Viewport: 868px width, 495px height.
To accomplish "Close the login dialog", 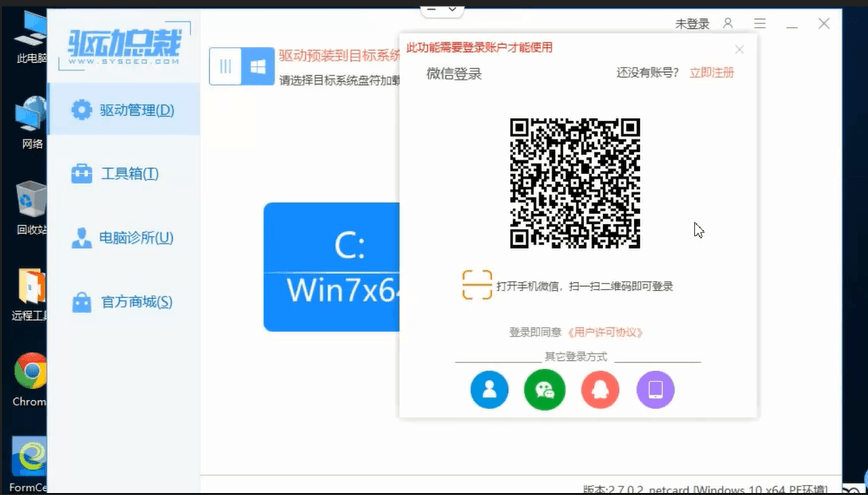I will 740,50.
